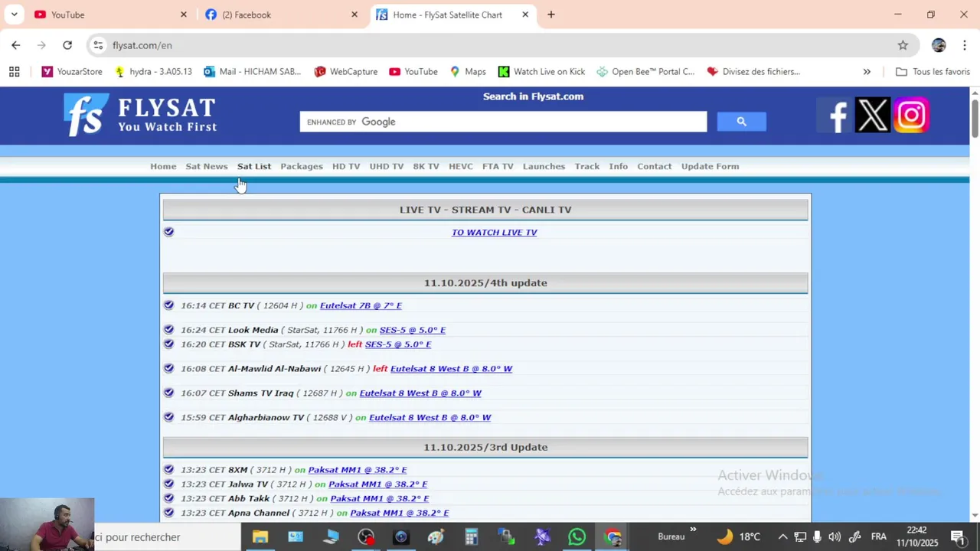The image size is (980, 551).
Task: Open Paksat MM1 link in Abb Takk row
Action: tap(380, 499)
